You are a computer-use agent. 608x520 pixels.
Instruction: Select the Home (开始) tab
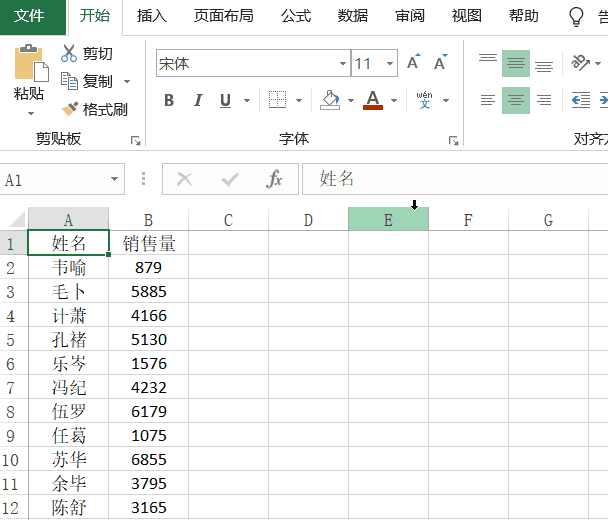(x=95, y=16)
